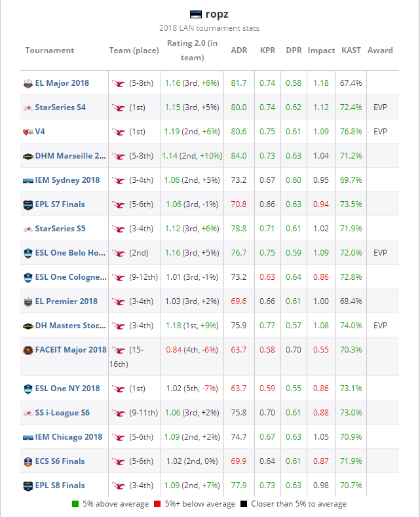Click '2018 LAN tournament stats' subtitle

pos(209,28)
